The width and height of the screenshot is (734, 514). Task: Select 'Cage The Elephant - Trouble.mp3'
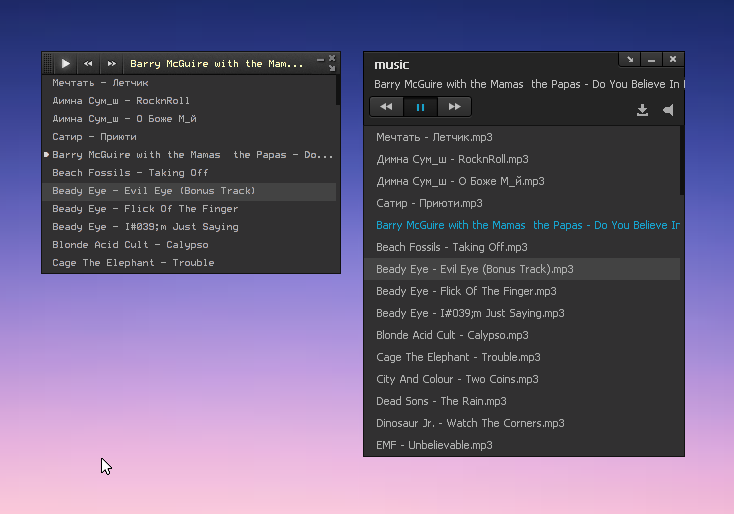click(522, 357)
